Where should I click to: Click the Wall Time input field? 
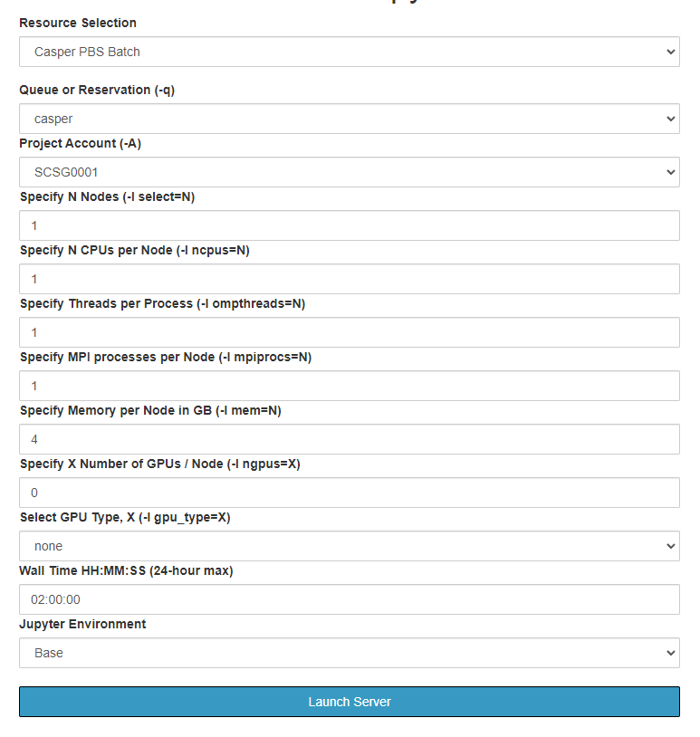point(349,599)
